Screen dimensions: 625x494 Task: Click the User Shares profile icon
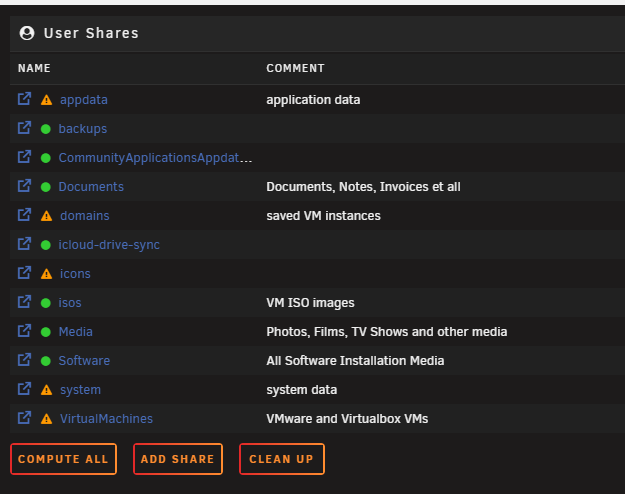pyautogui.click(x=27, y=33)
